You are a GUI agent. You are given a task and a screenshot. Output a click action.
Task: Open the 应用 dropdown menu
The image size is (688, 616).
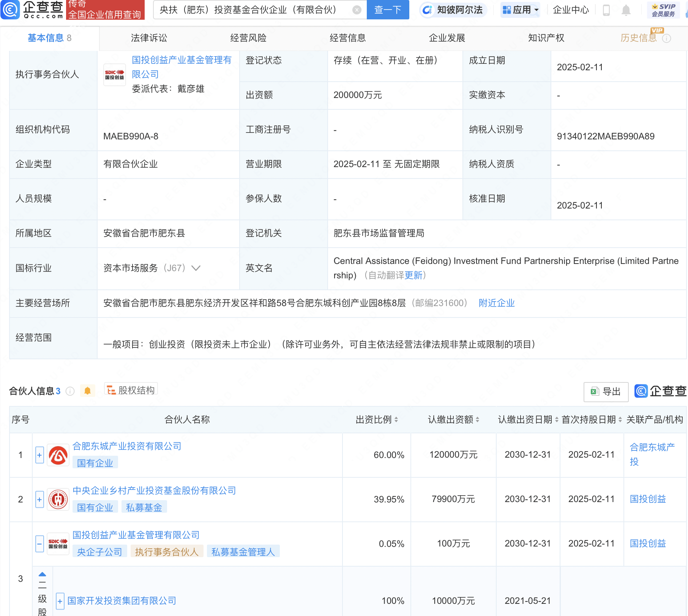tap(520, 10)
